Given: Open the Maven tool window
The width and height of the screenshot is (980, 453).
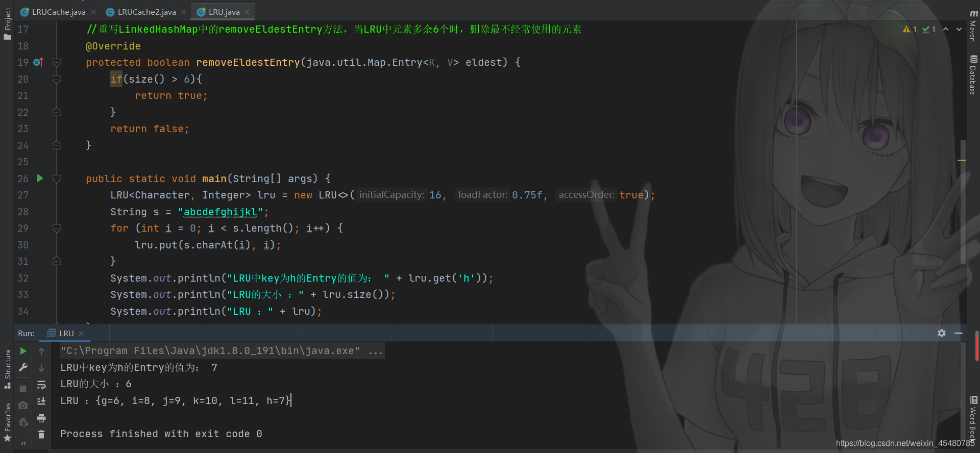Looking at the screenshot, I should point(973,26).
